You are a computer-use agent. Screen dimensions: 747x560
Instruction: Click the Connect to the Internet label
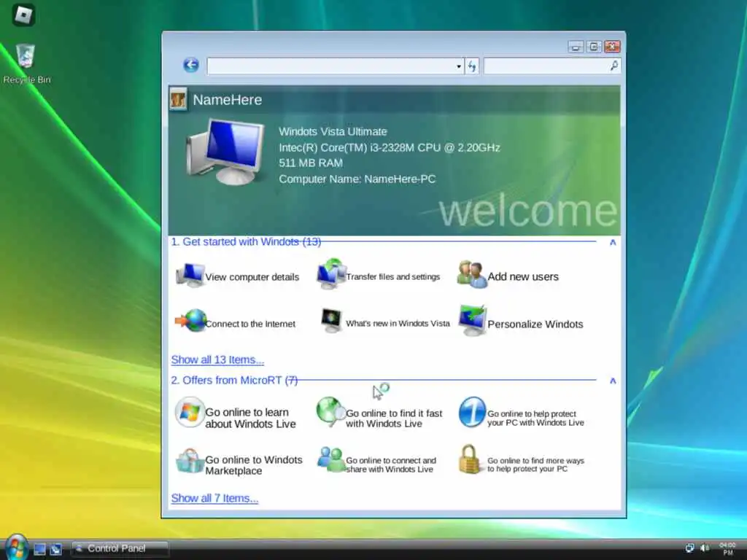250,324
